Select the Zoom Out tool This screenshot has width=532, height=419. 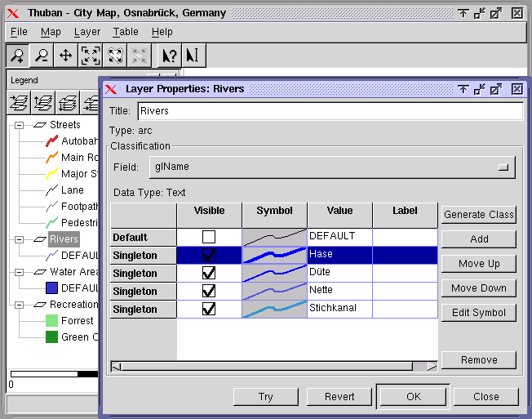(x=42, y=56)
